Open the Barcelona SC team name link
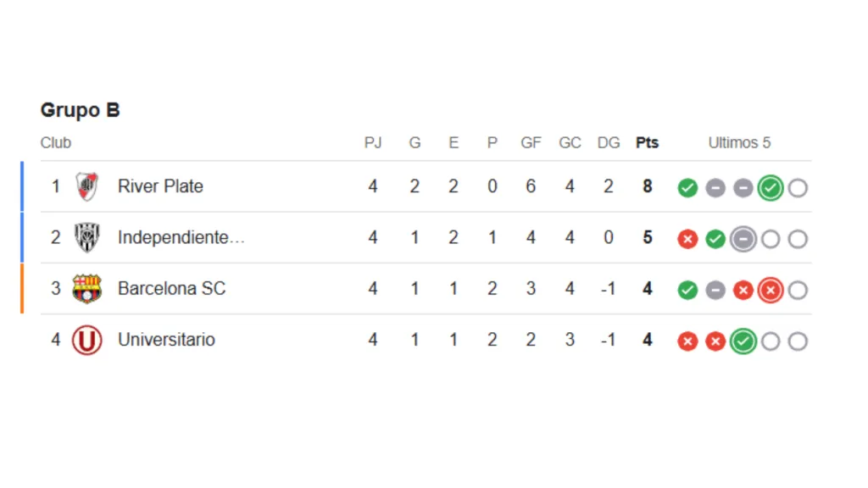 coord(171,289)
